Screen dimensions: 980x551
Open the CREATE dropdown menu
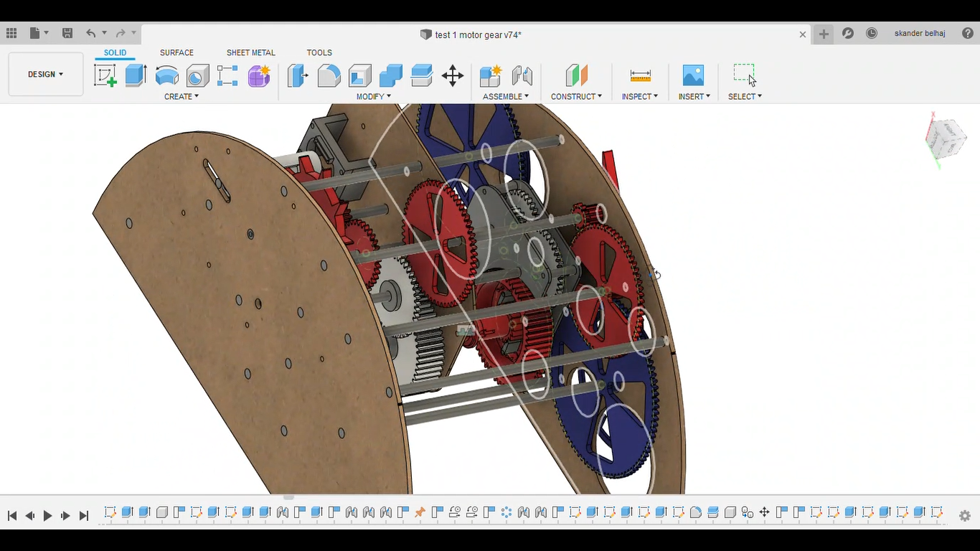pyautogui.click(x=182, y=96)
